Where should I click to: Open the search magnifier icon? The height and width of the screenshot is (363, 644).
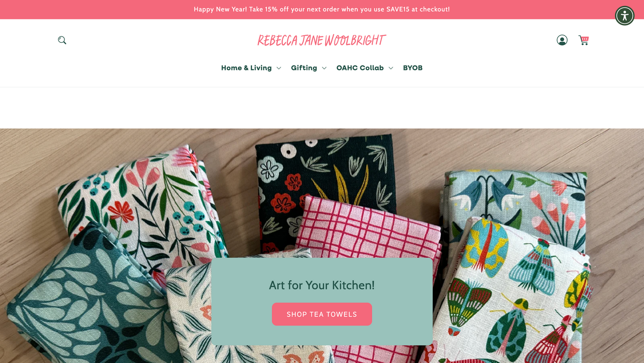point(62,40)
